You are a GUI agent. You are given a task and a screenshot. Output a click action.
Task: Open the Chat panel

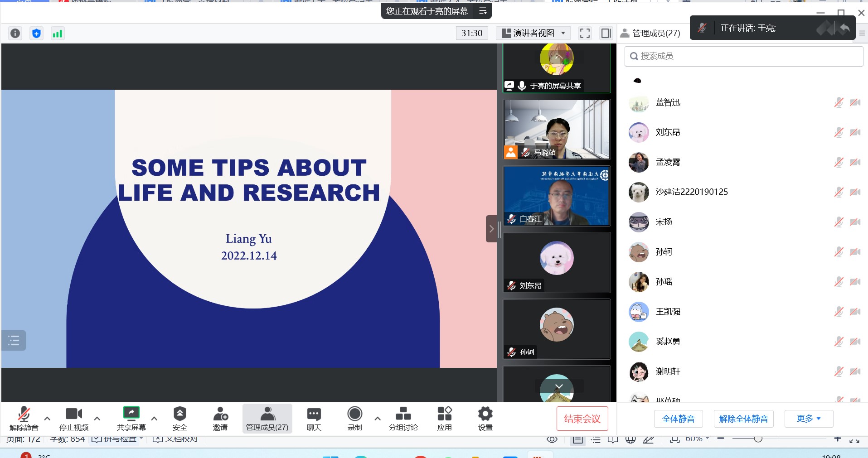[x=314, y=418]
